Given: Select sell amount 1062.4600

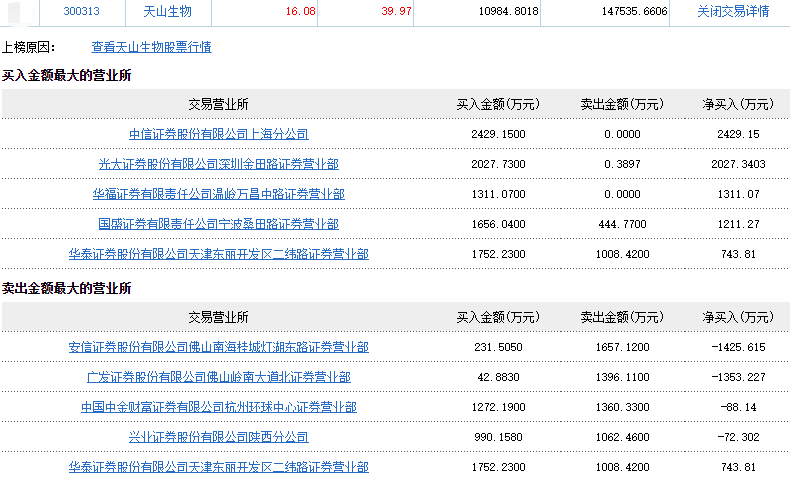Looking at the screenshot, I should tap(622, 437).
